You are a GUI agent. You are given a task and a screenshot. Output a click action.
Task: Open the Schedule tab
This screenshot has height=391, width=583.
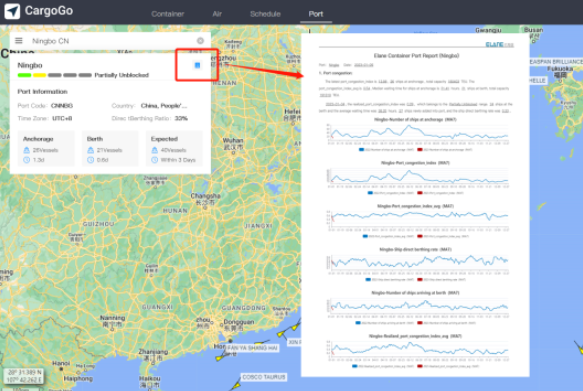(x=265, y=14)
